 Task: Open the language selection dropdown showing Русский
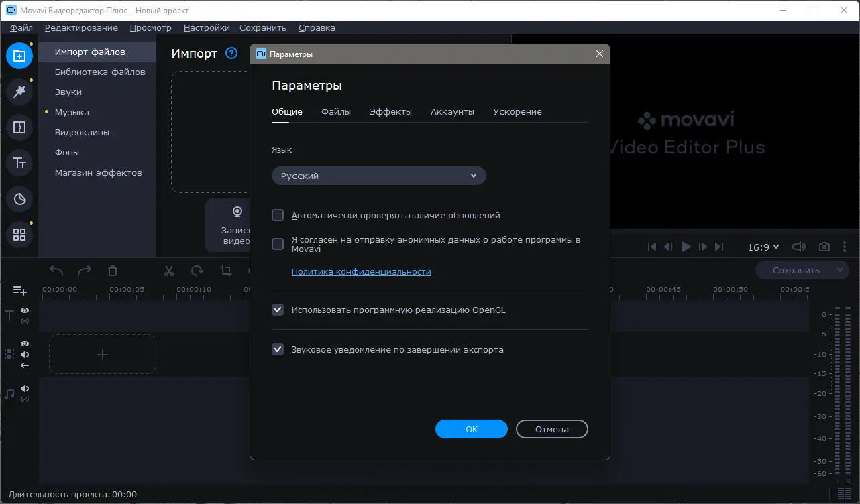coord(378,175)
